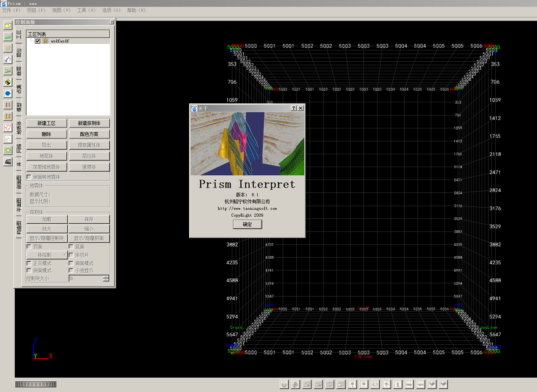
Task: Open the 体绘制 dropdown button
Action: (x=47, y=255)
